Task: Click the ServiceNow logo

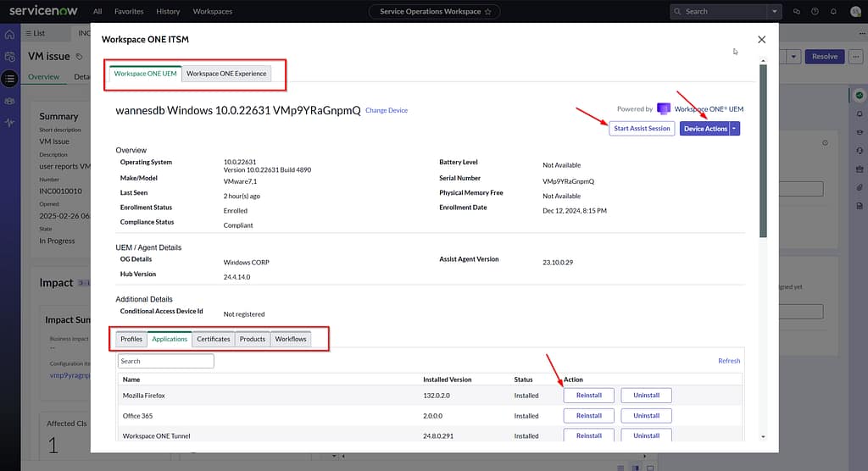Action: click(x=43, y=10)
